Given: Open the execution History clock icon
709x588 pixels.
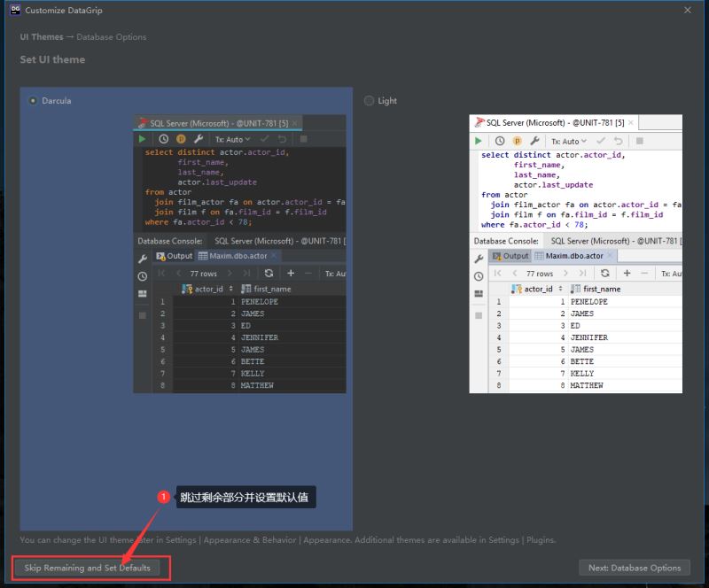Looking at the screenshot, I should (164, 139).
